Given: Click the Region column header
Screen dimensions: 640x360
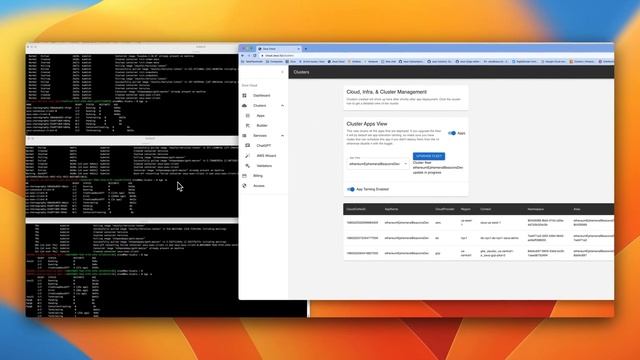Looking at the screenshot, I should point(465,209).
